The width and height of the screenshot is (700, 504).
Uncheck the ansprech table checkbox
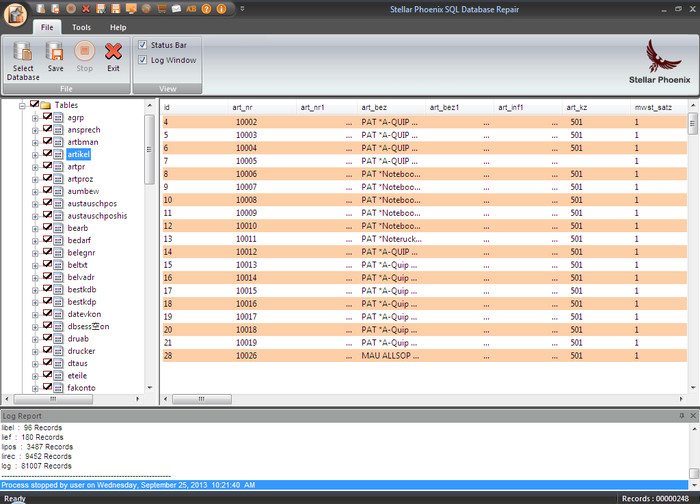coord(47,129)
